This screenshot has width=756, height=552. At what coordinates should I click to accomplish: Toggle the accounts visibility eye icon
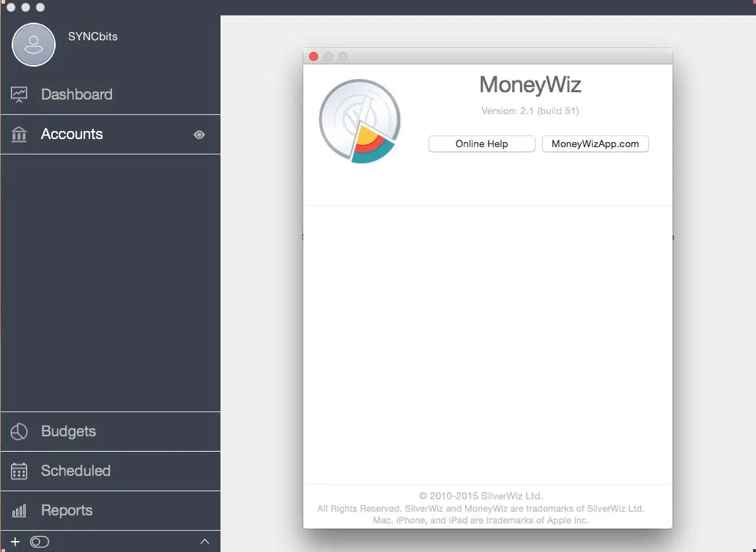tap(199, 135)
